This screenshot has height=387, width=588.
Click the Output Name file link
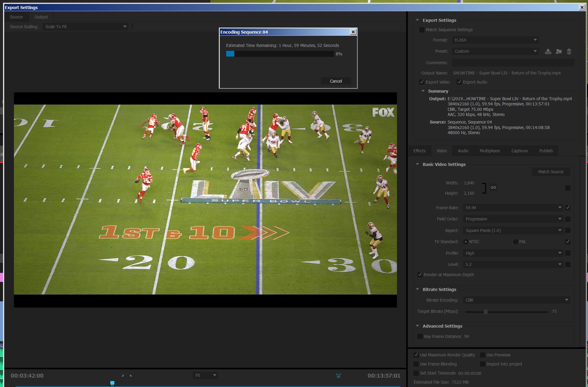click(507, 73)
